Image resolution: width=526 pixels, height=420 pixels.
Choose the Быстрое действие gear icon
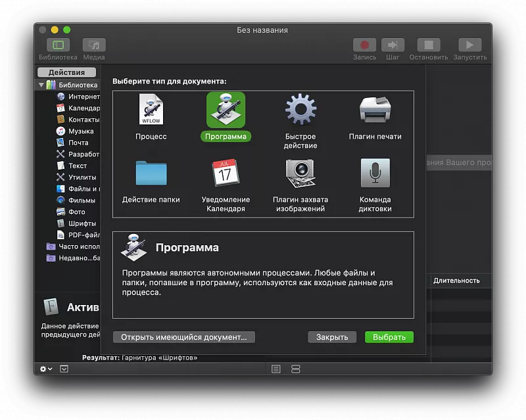[300, 110]
